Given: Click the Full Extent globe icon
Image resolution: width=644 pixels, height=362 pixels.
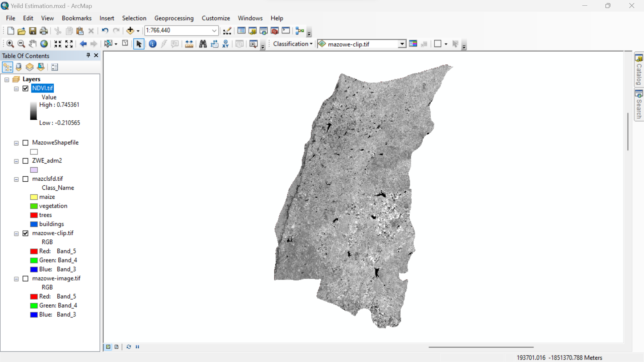Looking at the screenshot, I should [44, 44].
